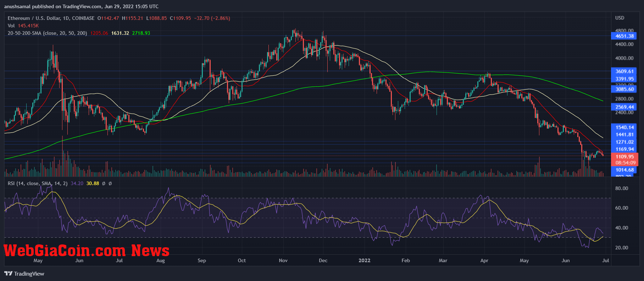
Task: Click the Vol 145.415K volume readout
Action: [x=23, y=26]
